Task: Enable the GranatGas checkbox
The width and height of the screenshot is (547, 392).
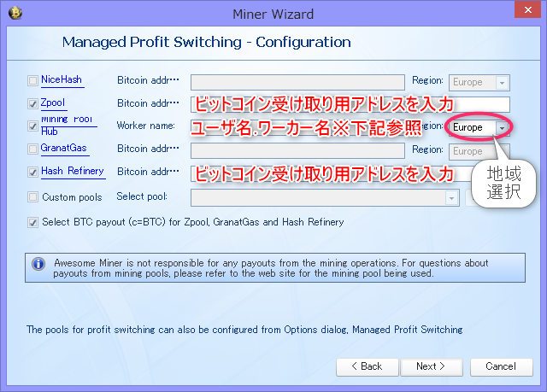Action: [x=32, y=149]
